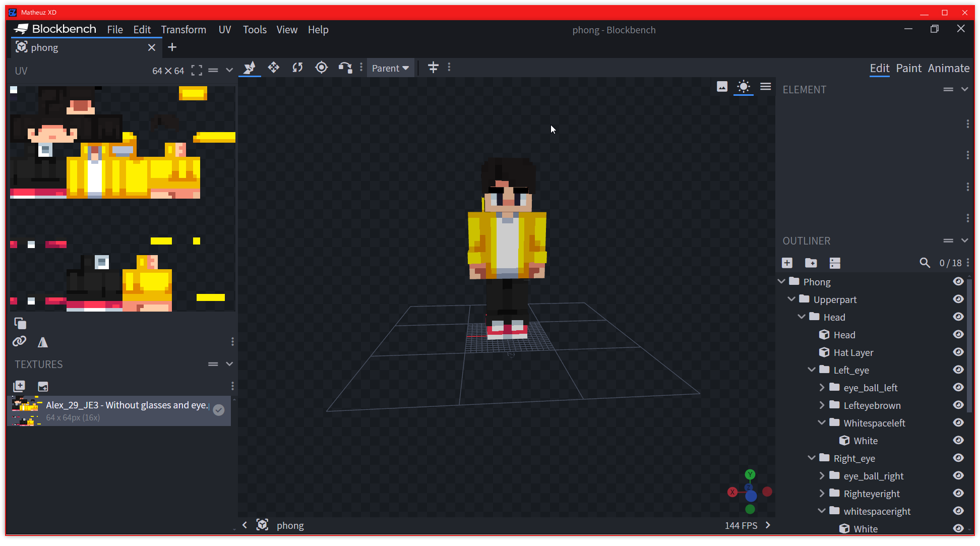980x546 pixels.
Task: Open the Transform menu
Action: point(183,29)
